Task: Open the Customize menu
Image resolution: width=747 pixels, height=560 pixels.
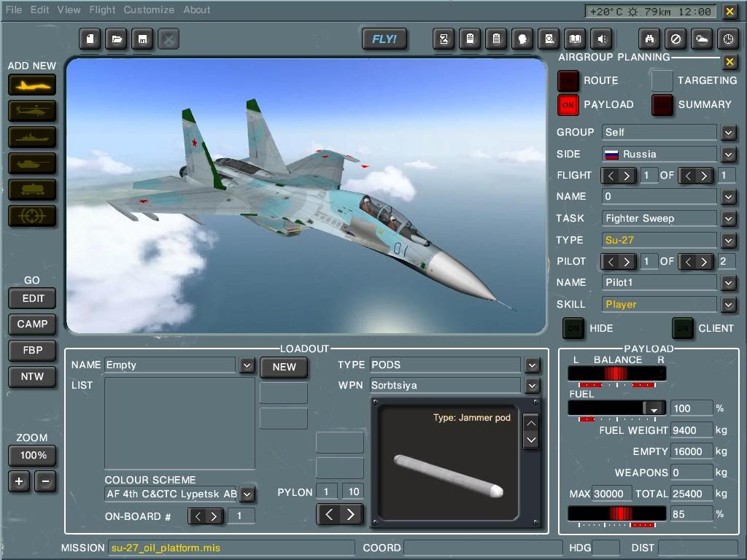Action: pos(149,10)
